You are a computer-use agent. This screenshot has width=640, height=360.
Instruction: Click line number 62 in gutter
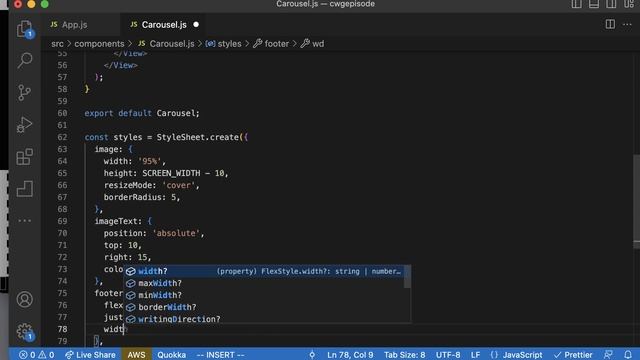pyautogui.click(x=62, y=137)
